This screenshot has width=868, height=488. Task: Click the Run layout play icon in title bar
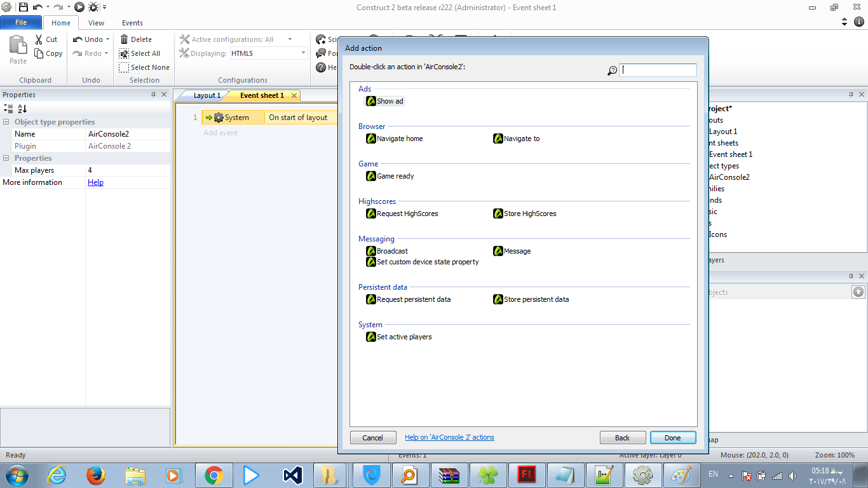point(79,7)
